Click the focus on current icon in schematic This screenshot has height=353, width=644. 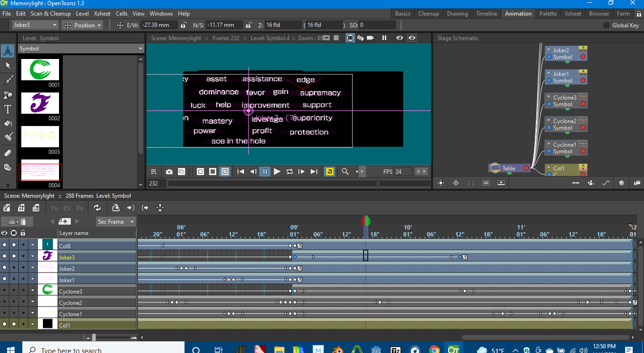(456, 183)
